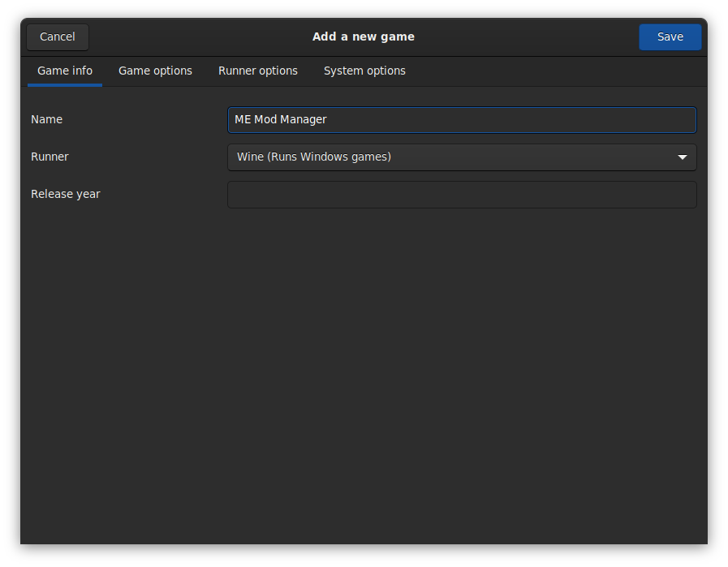The image size is (728, 567).
Task: Open the Runner combo box
Action: [462, 157]
